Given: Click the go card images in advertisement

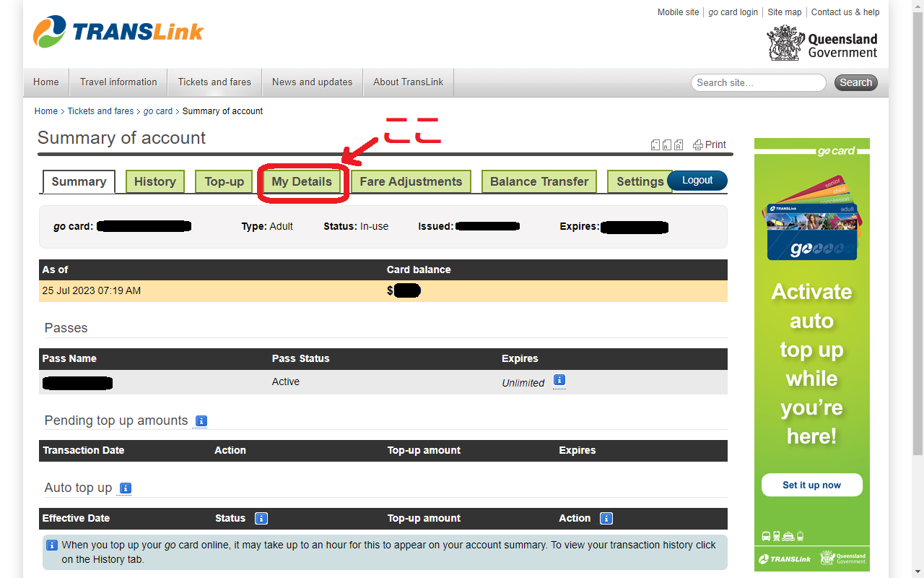Looking at the screenshot, I should click(811, 217).
